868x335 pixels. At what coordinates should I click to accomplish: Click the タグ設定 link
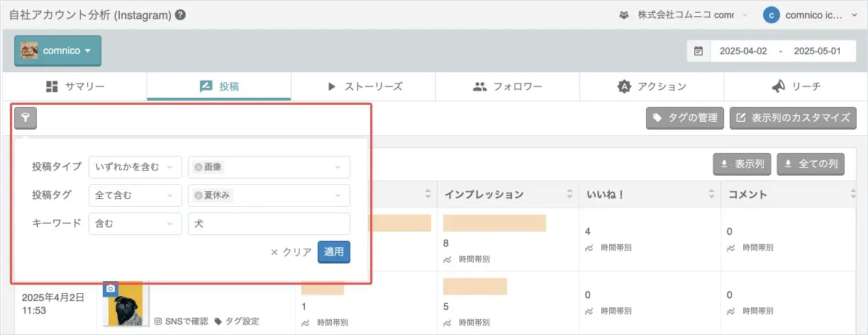click(x=237, y=322)
